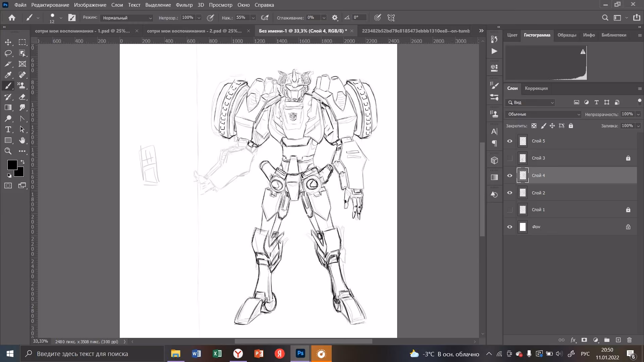Show layer Слой 3
This screenshot has height=362, width=644.
(x=510, y=158)
